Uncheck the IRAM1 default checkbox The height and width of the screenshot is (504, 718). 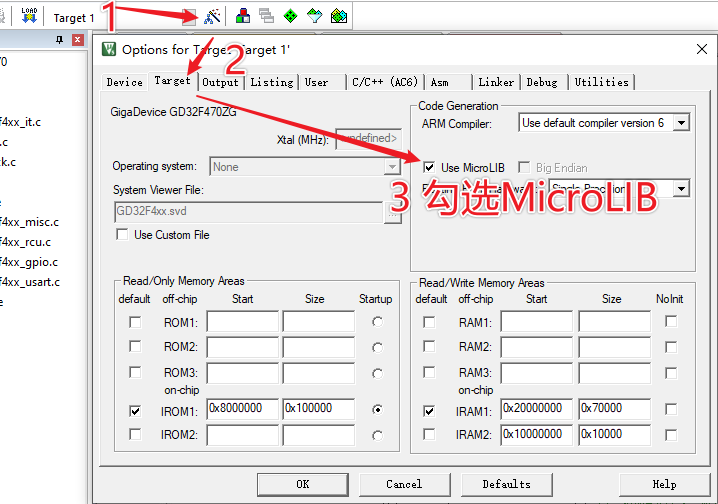[429, 411]
